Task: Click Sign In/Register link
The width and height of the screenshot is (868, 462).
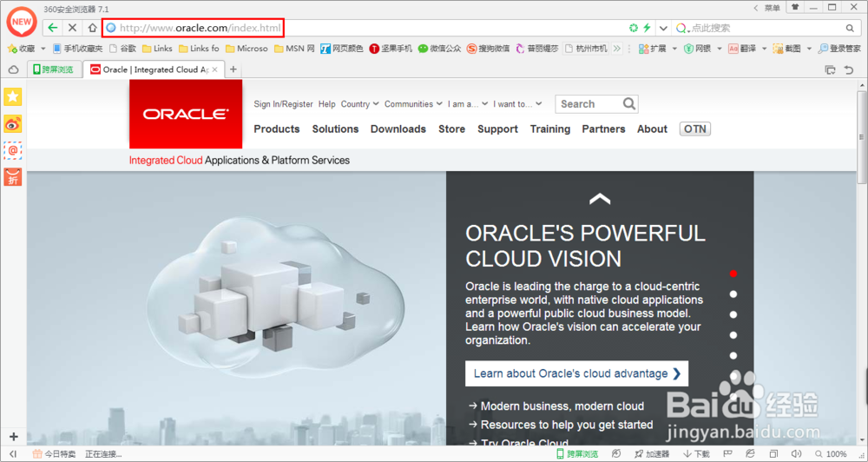Action: pos(284,103)
